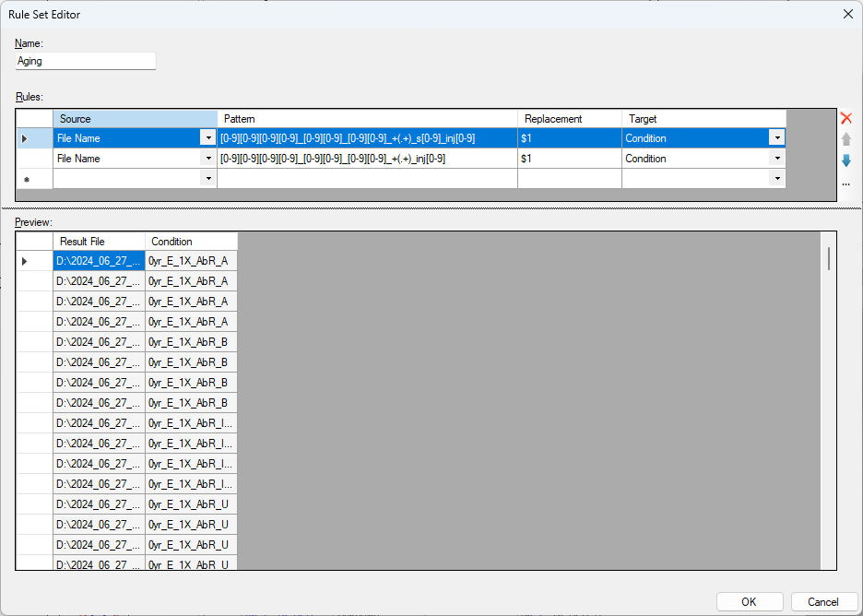Close the Rule Set Editor window
The width and height of the screenshot is (863, 616).
(847, 14)
